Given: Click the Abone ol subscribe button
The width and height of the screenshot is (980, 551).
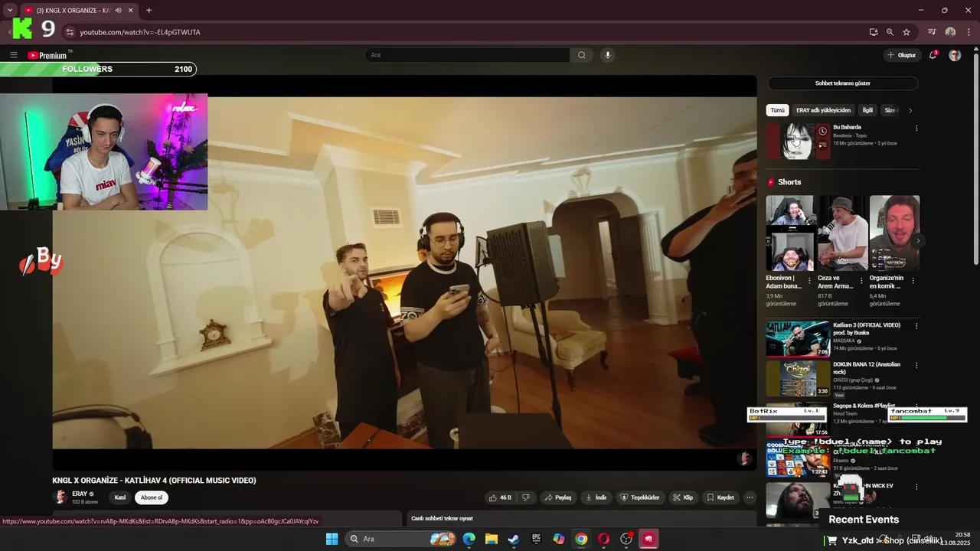Looking at the screenshot, I should pyautogui.click(x=152, y=497).
